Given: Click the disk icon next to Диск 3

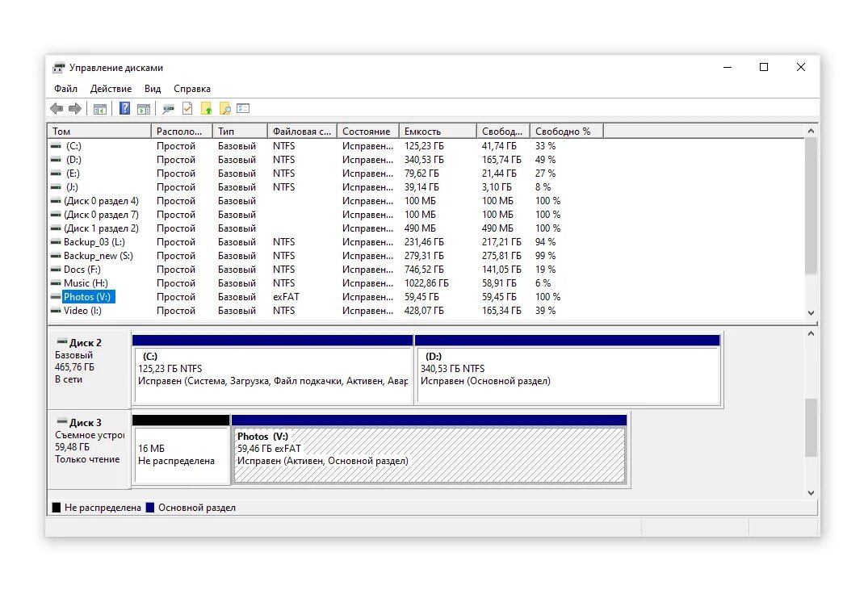Looking at the screenshot, I should [62, 421].
